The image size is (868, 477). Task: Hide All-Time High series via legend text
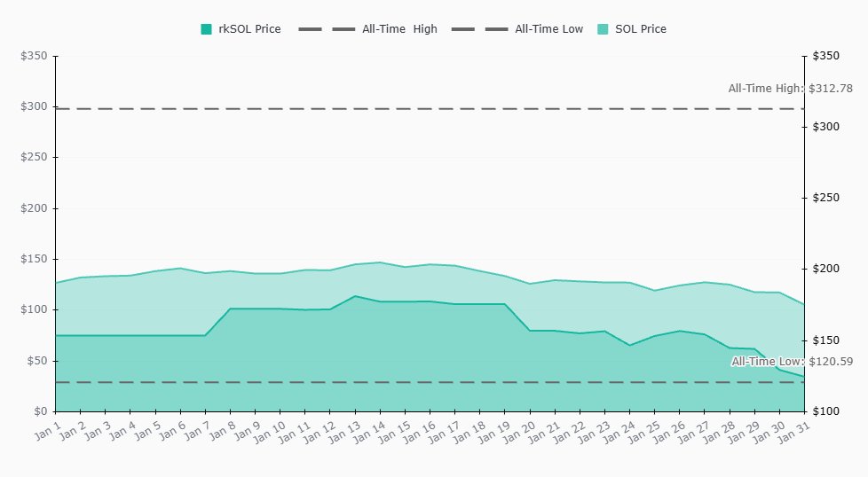[x=399, y=29]
